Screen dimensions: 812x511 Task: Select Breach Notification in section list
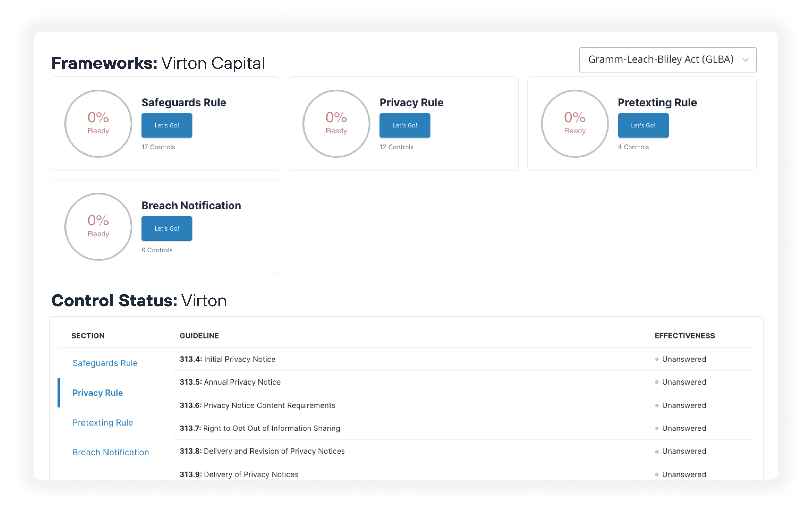point(111,452)
